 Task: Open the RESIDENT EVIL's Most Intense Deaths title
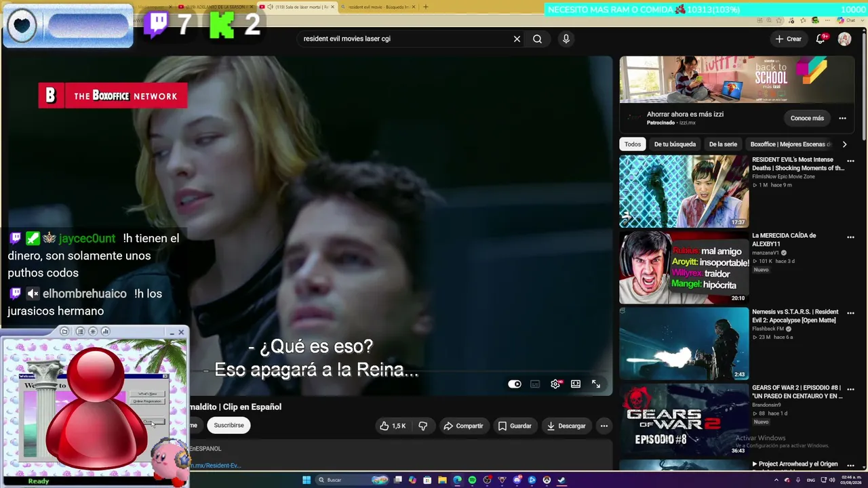797,164
